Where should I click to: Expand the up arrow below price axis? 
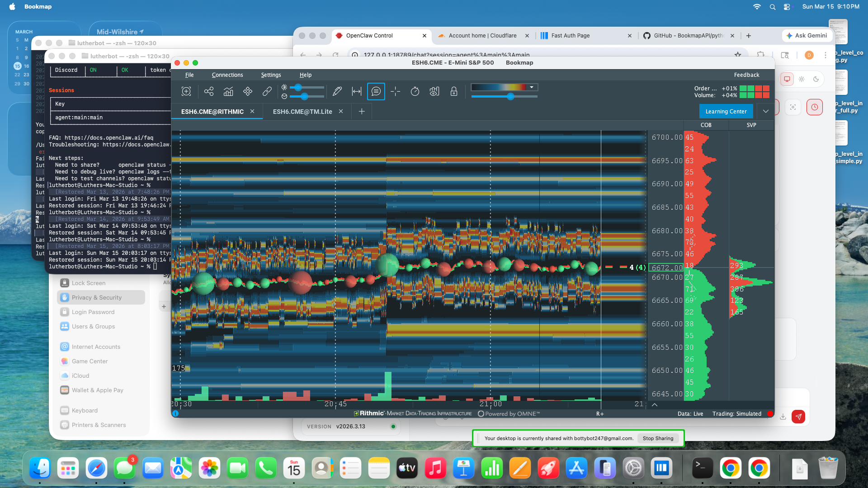pyautogui.click(x=655, y=404)
